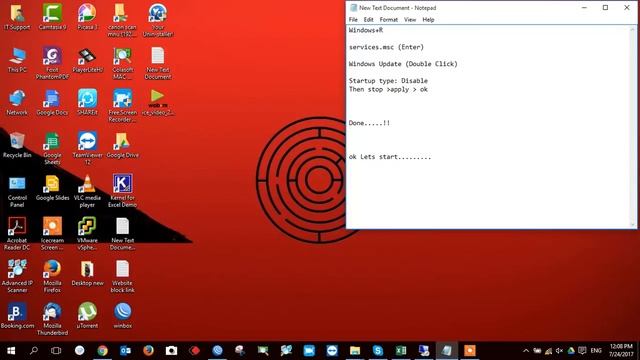The image size is (640, 360).
Task: Open Notepad's Edit menu
Action: [369, 20]
